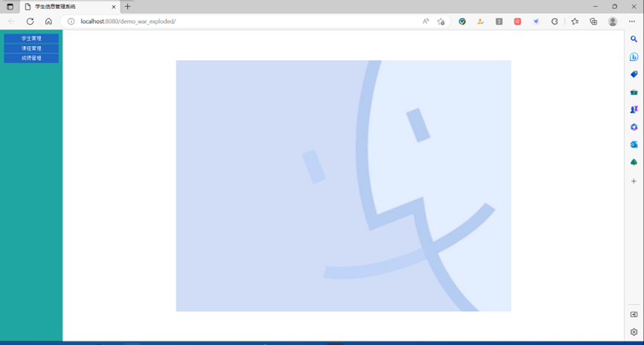Open the browser extensions puzzle icon
This screenshot has width=644, height=345.
[555, 22]
